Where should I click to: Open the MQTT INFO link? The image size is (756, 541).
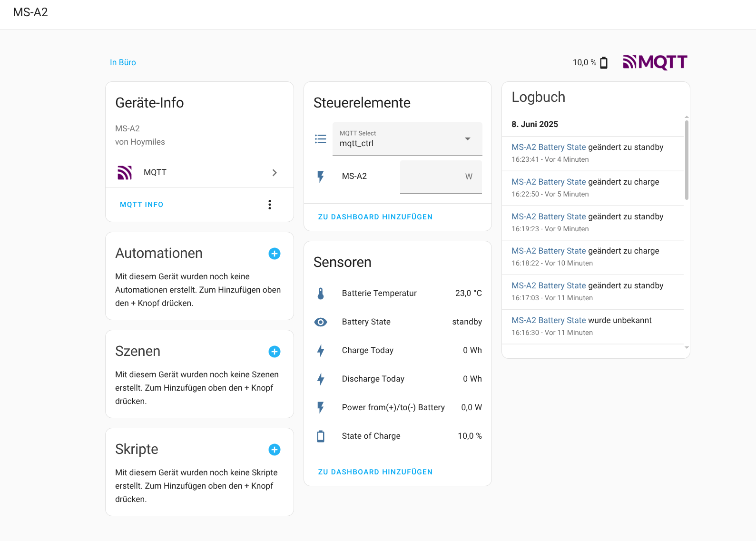coord(141,205)
